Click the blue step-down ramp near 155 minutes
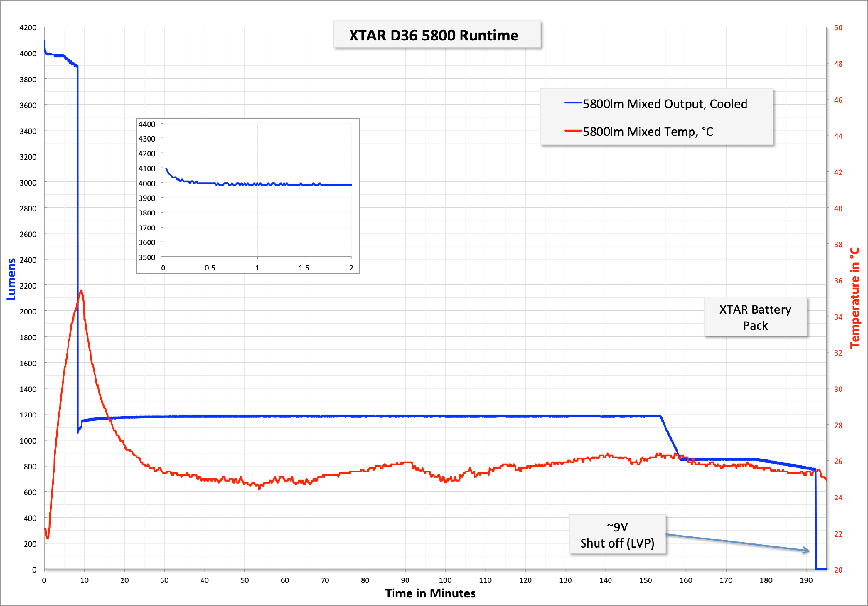The width and height of the screenshot is (868, 606). (670, 438)
